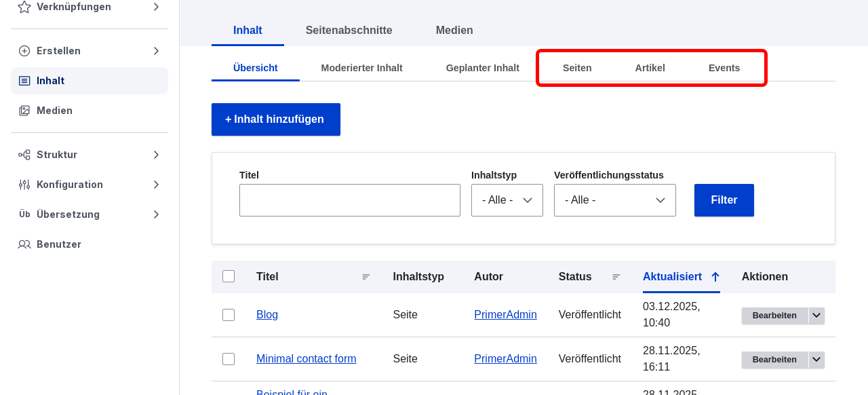Open the Seiten tab
This screenshot has width=868, height=395.
[577, 68]
